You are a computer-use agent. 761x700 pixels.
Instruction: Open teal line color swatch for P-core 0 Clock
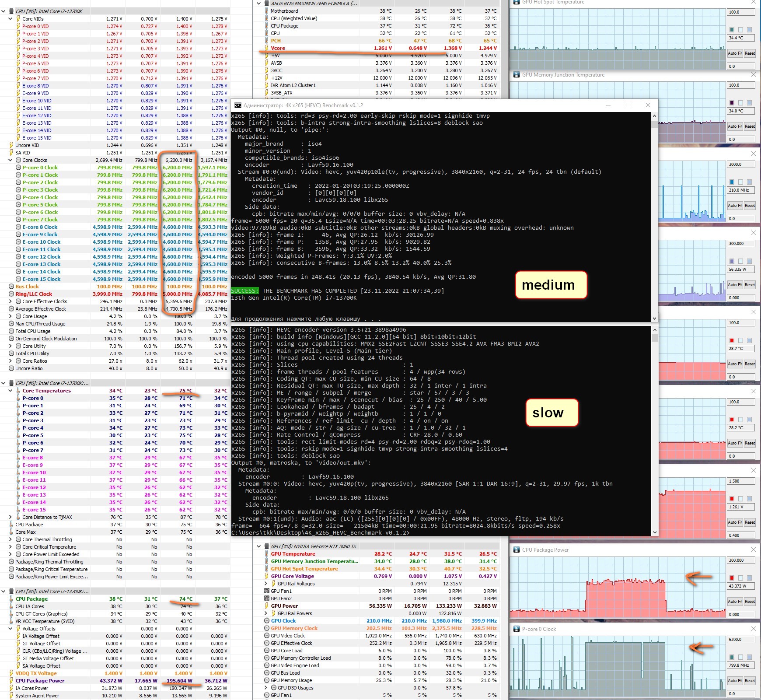(732, 657)
